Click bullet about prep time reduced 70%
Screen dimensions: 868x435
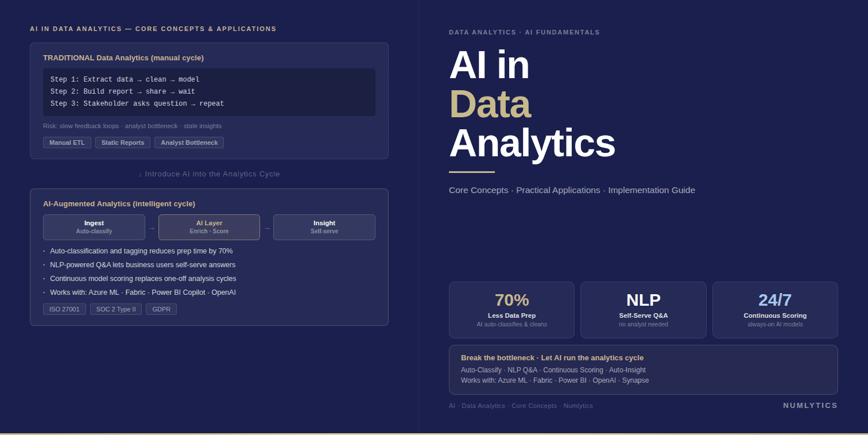[141, 251]
